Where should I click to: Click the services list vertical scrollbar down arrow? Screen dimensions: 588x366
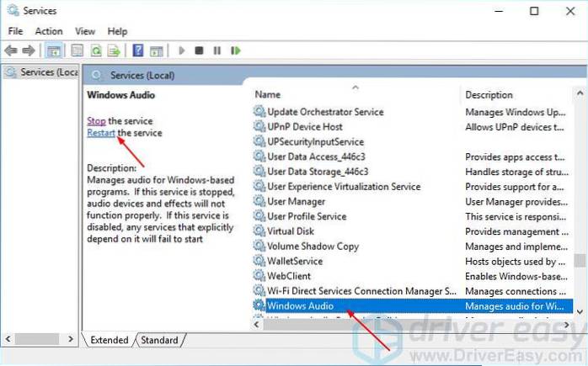(580, 310)
